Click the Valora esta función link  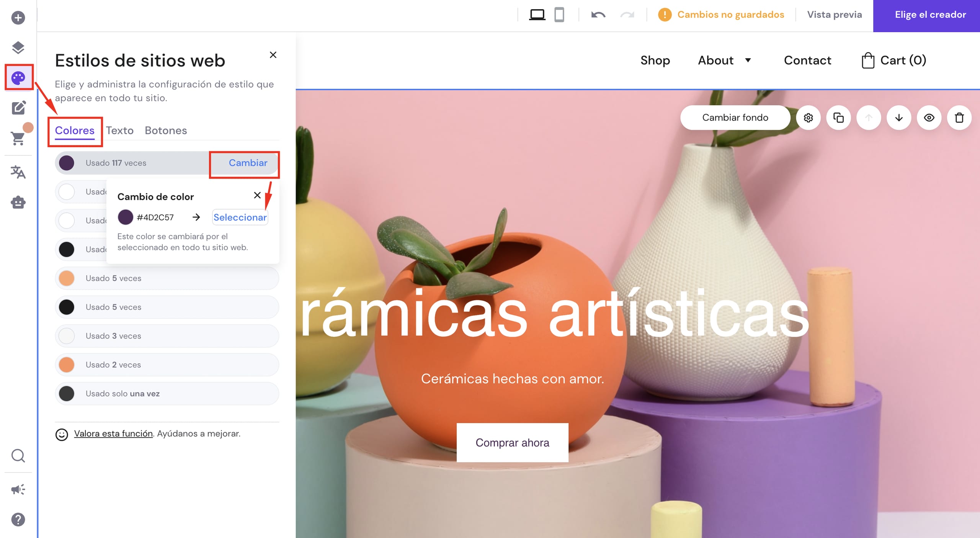tap(113, 433)
